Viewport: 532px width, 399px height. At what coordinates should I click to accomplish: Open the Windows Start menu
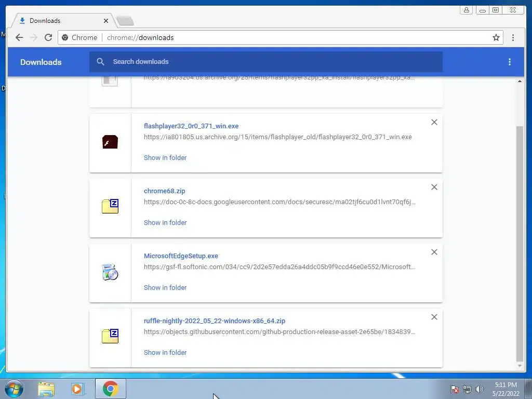[14, 389]
